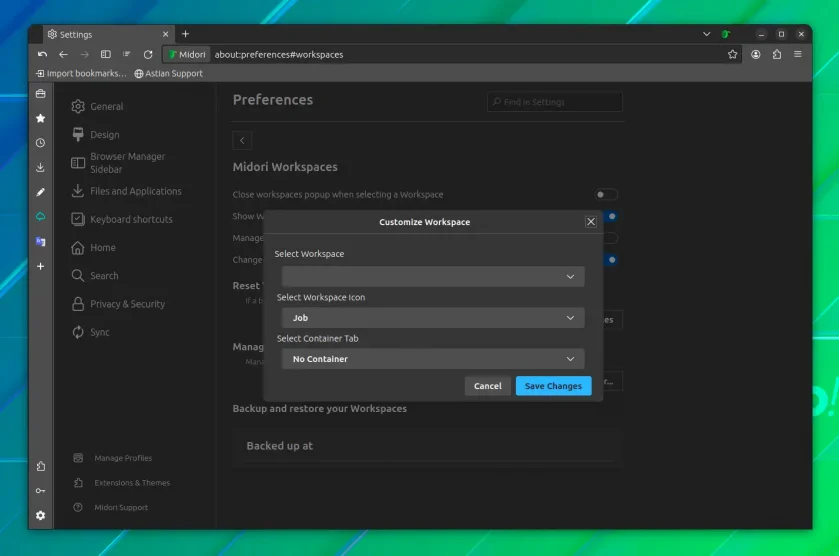The width and height of the screenshot is (840, 556).
Task: Open the Select Workspace dropdown
Action: [433, 276]
